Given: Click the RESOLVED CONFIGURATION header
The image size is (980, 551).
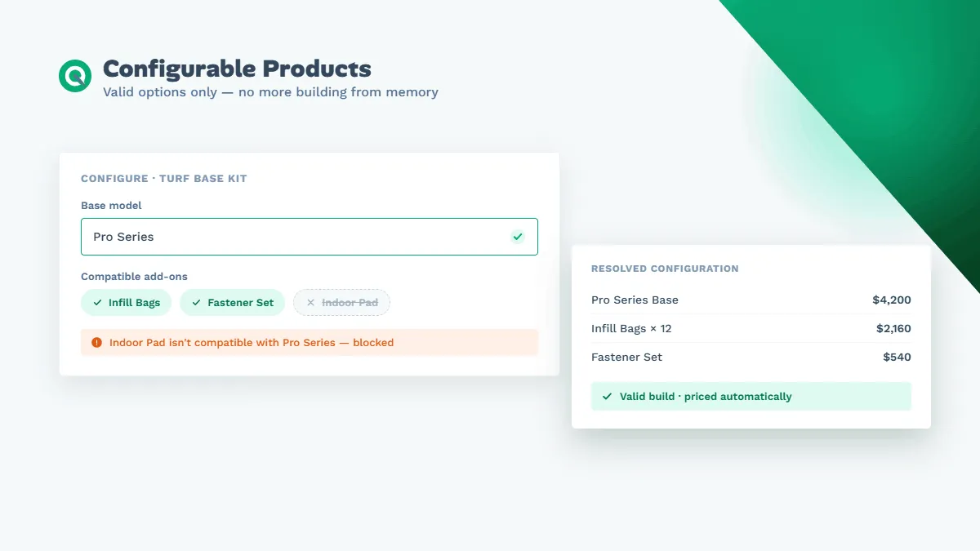Looking at the screenshot, I should point(665,269).
